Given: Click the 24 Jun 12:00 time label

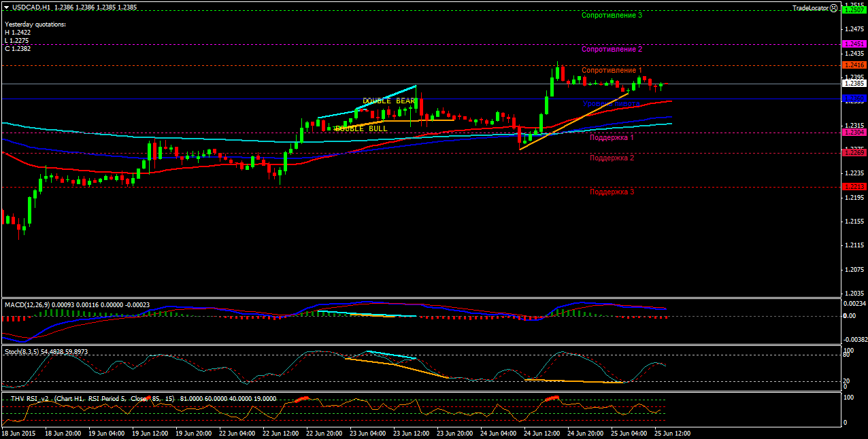Looking at the screenshot, I should (541, 433).
